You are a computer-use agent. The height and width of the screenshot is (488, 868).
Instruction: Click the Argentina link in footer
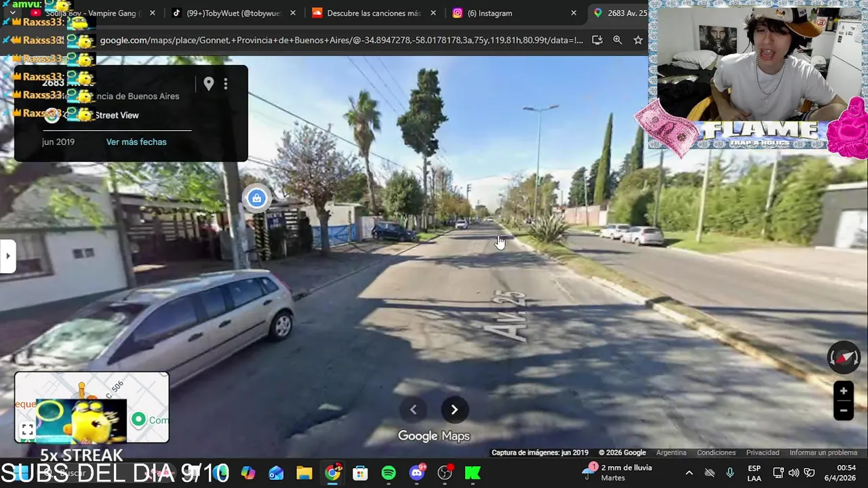coord(671,453)
